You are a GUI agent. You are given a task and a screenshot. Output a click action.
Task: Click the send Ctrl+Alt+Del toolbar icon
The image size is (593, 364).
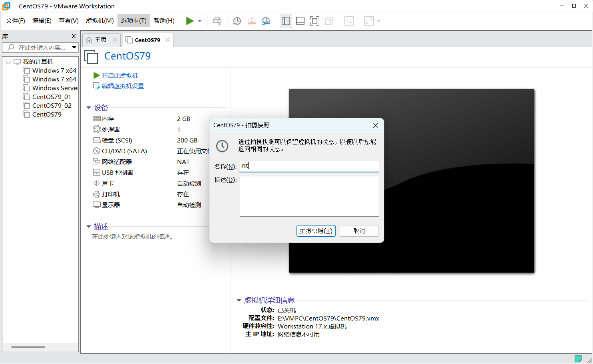tap(217, 21)
